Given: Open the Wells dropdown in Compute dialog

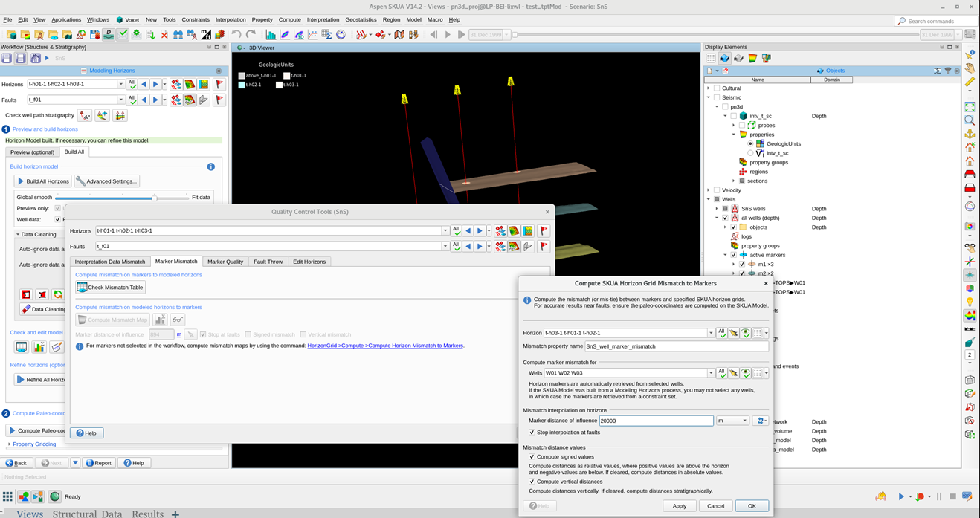Looking at the screenshot, I should click(711, 373).
